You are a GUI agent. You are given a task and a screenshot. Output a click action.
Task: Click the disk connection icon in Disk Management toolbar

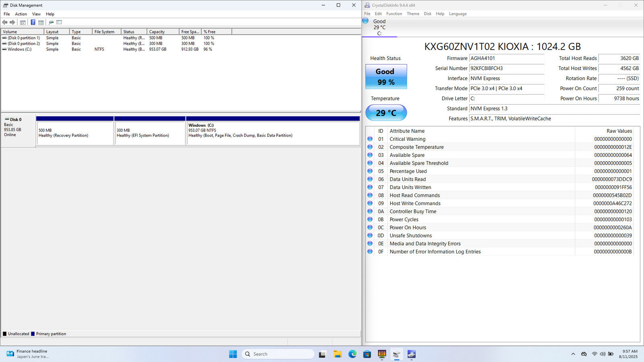pos(51,23)
